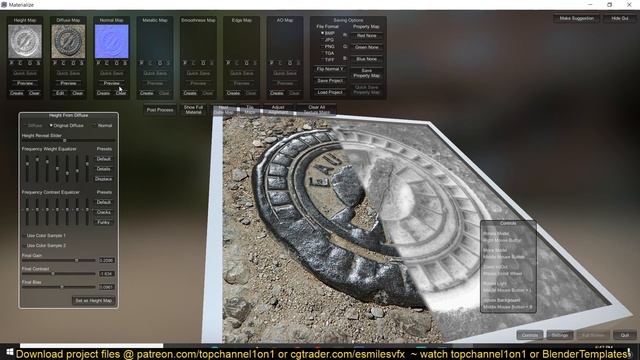
Task: Click Show Full Material
Action: pyautogui.click(x=193, y=110)
